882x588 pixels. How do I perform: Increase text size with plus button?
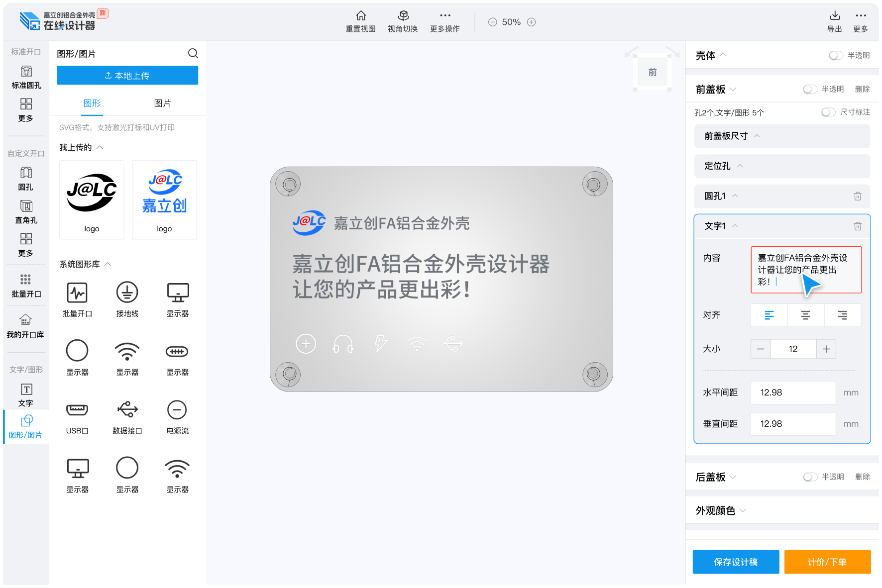point(826,349)
